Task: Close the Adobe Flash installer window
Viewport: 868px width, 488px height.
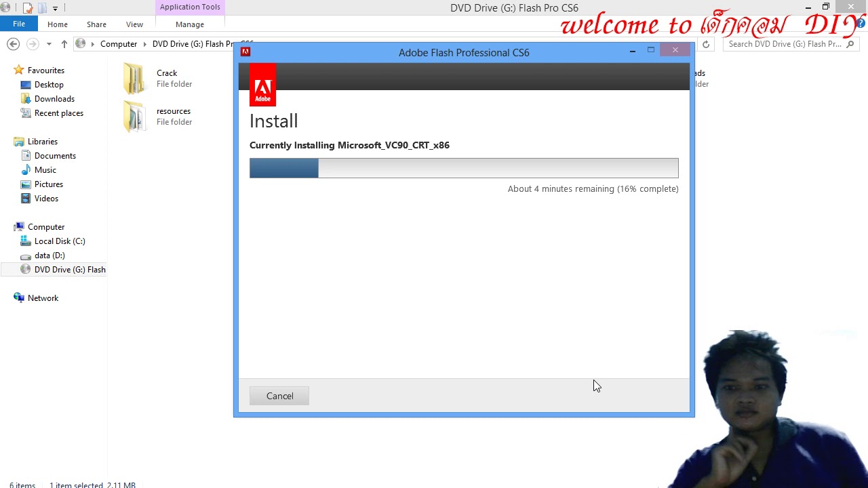Action: [675, 50]
